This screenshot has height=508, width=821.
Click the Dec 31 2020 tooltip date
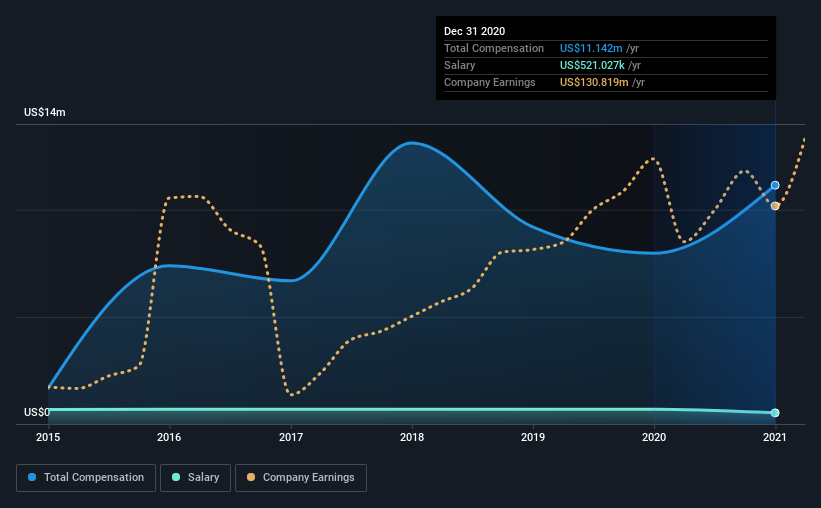(x=474, y=31)
